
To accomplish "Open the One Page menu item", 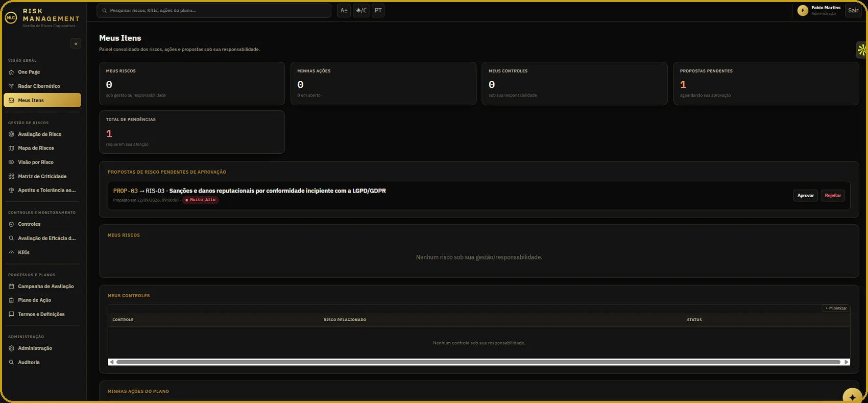I will (x=42, y=72).
